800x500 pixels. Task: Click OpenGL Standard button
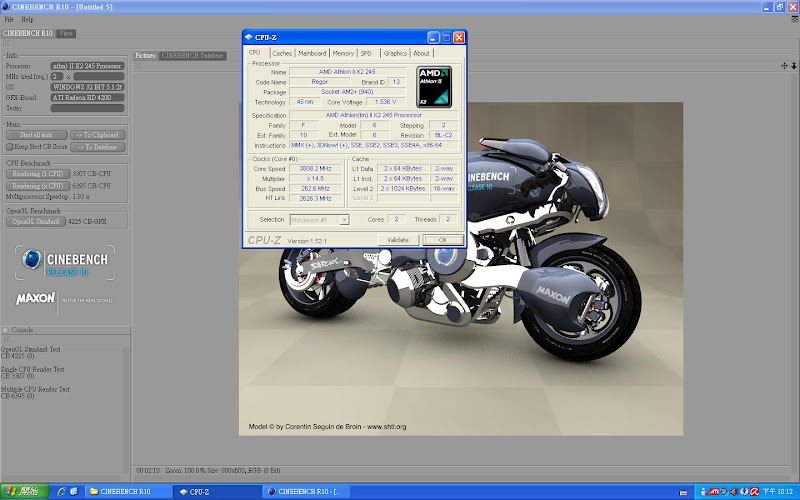point(36,221)
